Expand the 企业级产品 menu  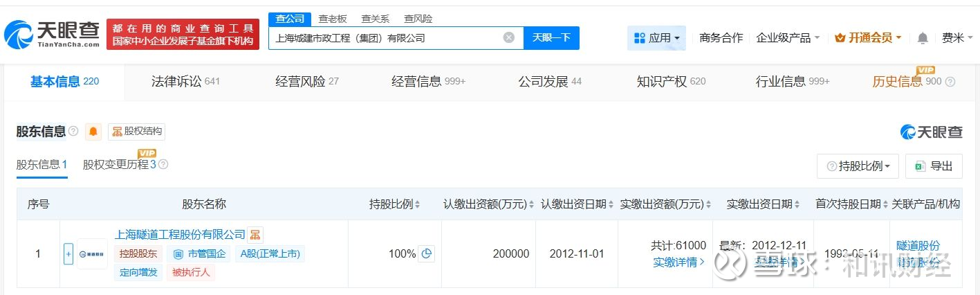[788, 38]
